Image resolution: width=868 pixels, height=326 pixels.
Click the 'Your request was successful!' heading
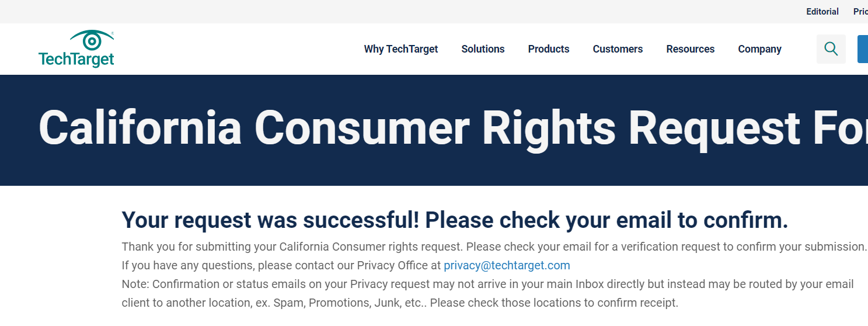coord(455,220)
